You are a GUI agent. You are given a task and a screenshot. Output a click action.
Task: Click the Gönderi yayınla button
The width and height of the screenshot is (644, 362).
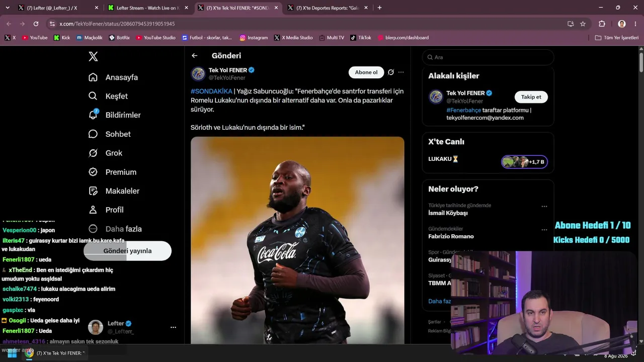(127, 251)
